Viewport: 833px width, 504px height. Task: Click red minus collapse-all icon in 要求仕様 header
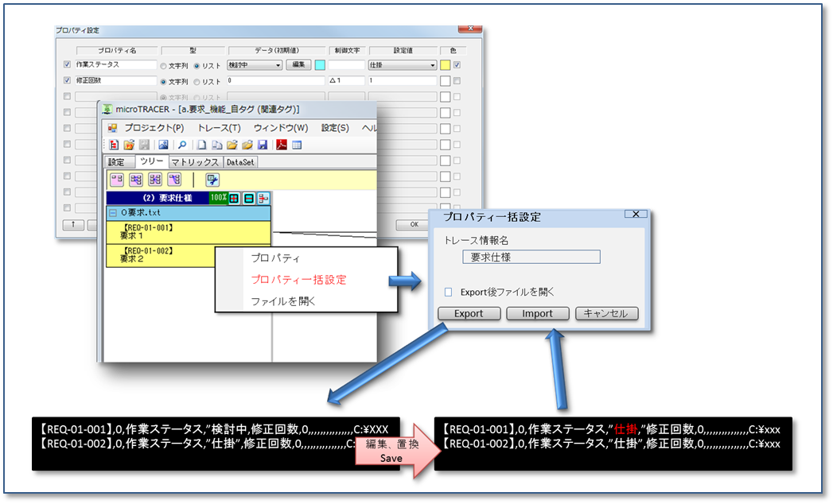click(248, 198)
